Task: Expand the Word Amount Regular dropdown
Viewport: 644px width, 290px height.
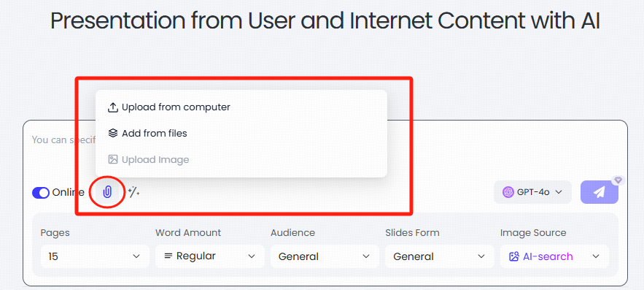Action: [210, 256]
